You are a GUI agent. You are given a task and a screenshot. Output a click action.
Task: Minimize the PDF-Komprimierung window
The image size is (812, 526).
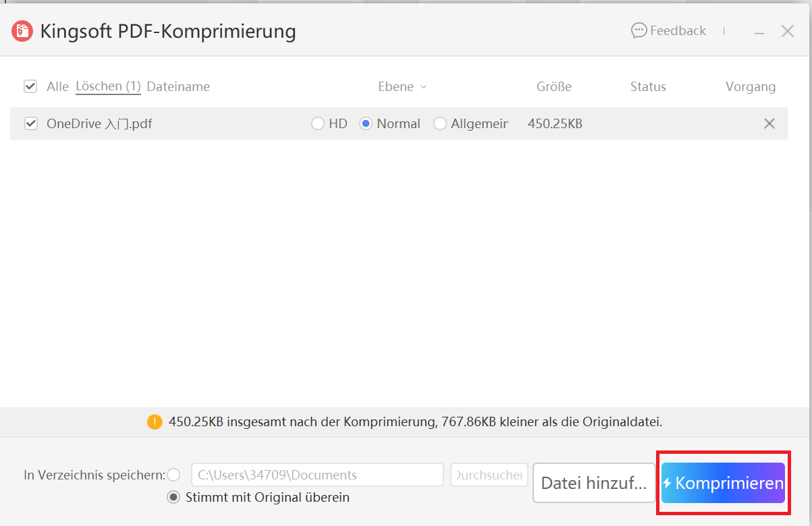pyautogui.click(x=760, y=31)
